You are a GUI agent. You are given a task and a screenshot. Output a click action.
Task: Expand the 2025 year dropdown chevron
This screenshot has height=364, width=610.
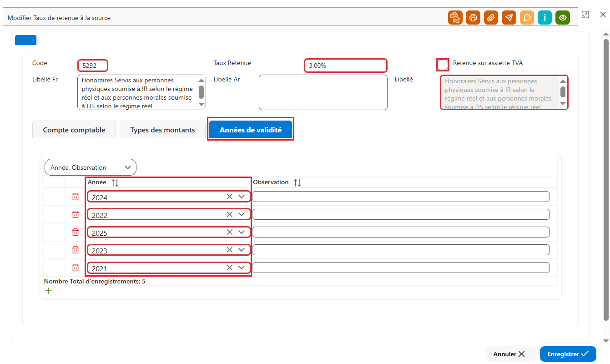tap(242, 232)
